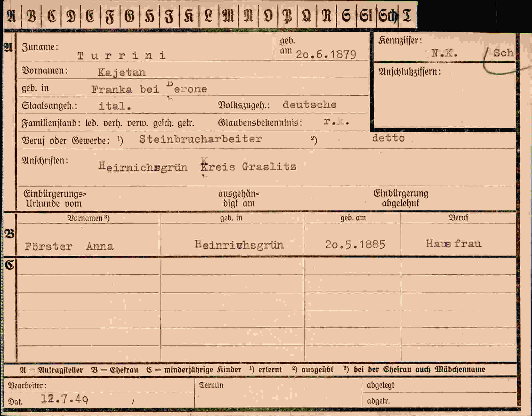The width and height of the screenshot is (532, 416).
Task: Click wife's birth date '20.5.1885'
Action: 355,244
